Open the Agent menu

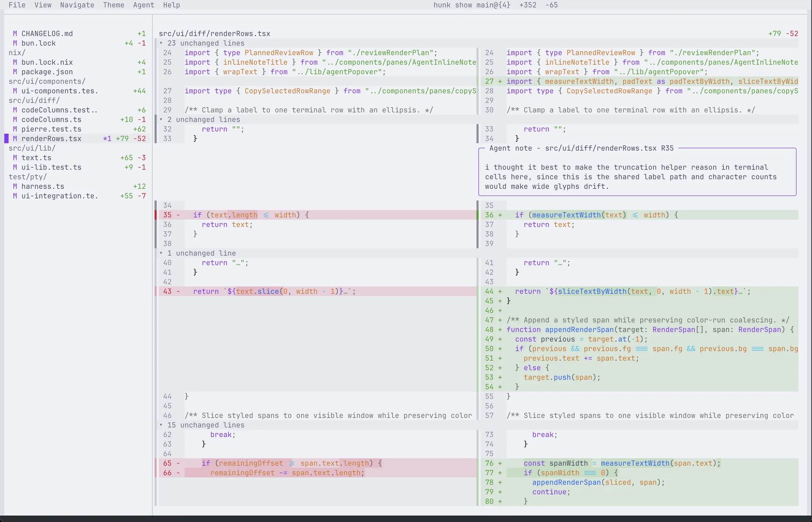(x=144, y=5)
